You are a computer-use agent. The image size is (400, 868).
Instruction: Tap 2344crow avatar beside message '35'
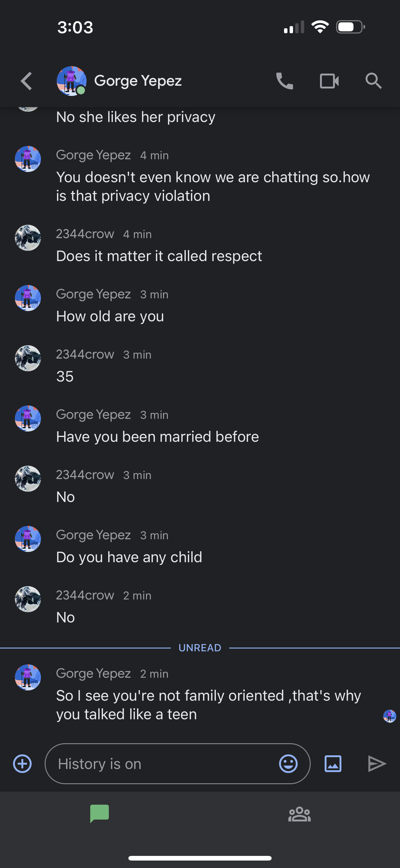[x=28, y=358]
